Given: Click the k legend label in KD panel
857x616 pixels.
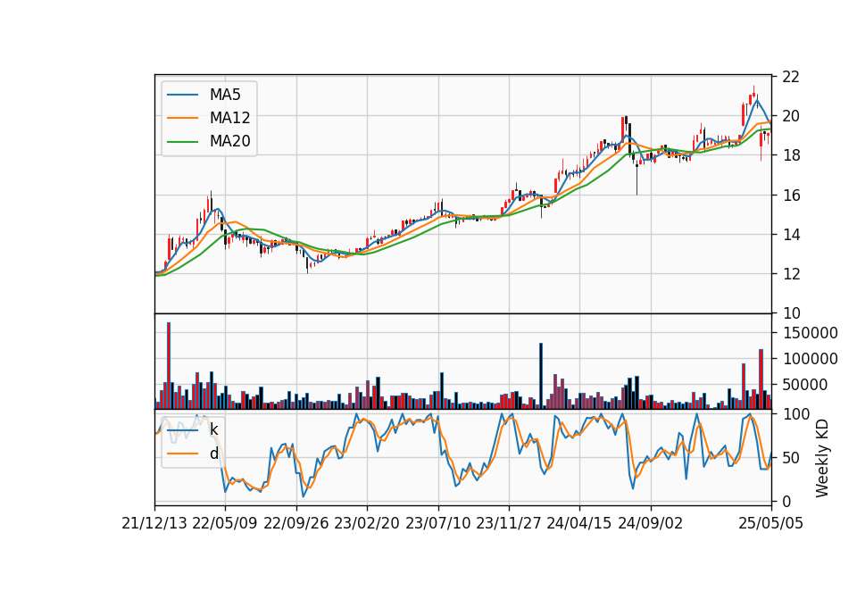Looking at the screenshot, I should tap(213, 429).
